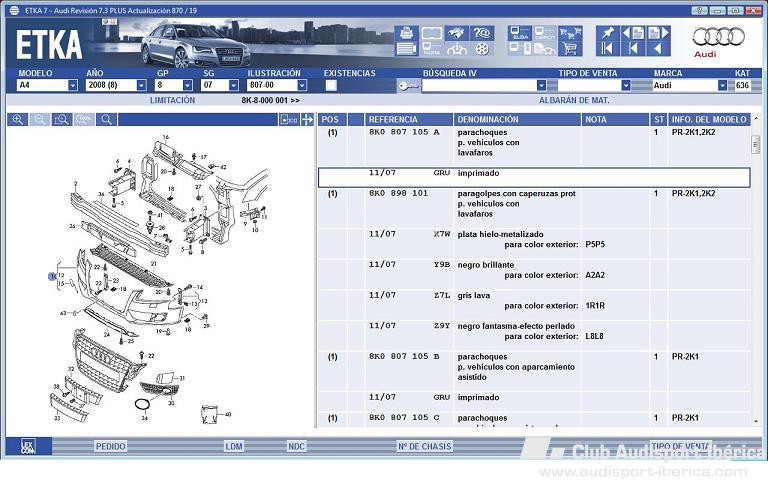Zoom out on the illustration
The width and height of the screenshot is (768, 480).
pyautogui.click(x=40, y=120)
